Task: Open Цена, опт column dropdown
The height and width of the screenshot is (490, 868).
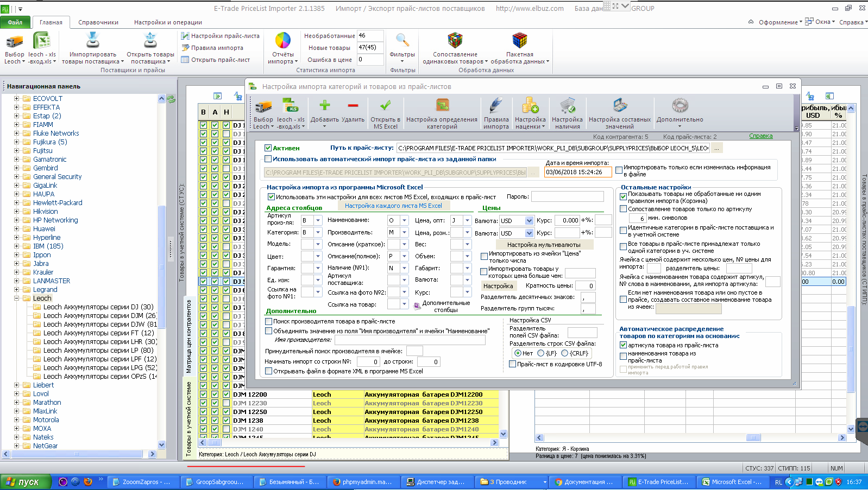Action: (467, 220)
